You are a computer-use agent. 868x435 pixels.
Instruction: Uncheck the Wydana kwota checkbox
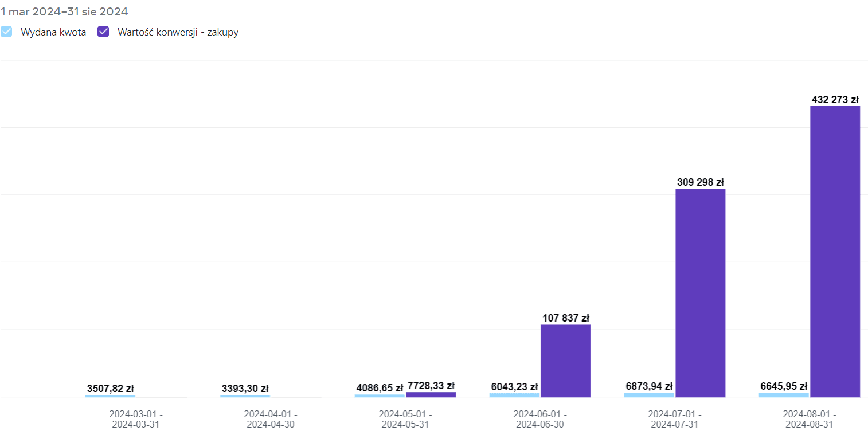pyautogui.click(x=6, y=32)
